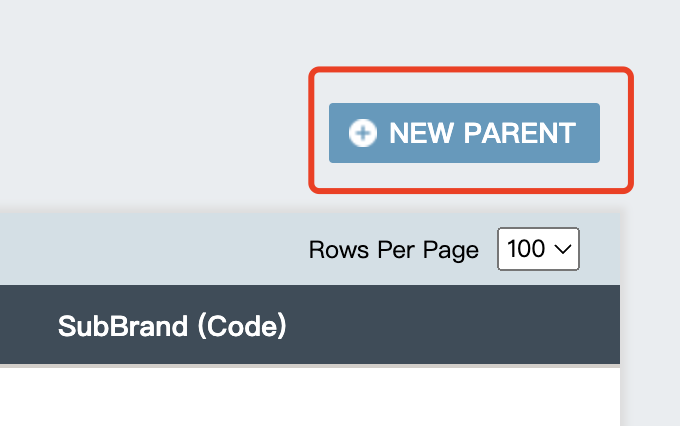Hit the blue NEW PARENT control
The image size is (680, 426).
pos(464,133)
